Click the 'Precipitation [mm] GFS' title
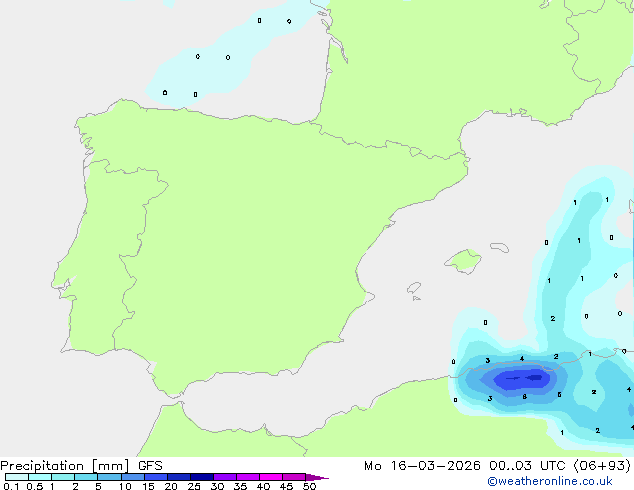The image size is (634, 490). coord(81,466)
